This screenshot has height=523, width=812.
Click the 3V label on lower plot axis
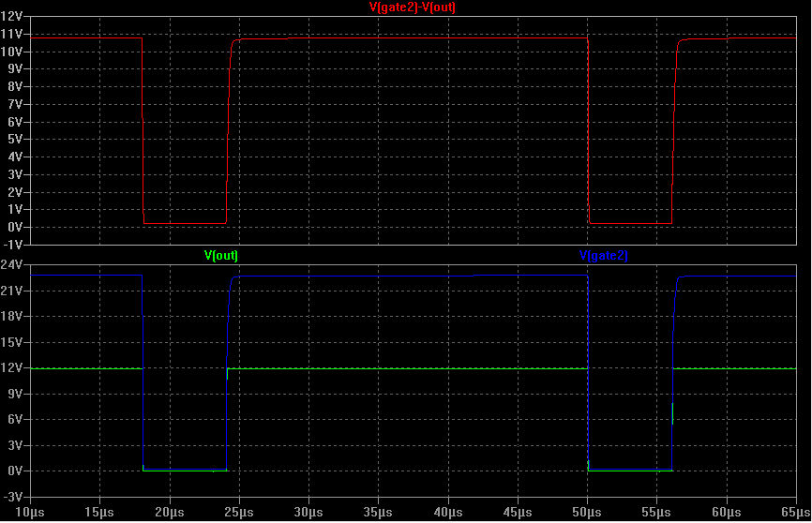click(15, 445)
